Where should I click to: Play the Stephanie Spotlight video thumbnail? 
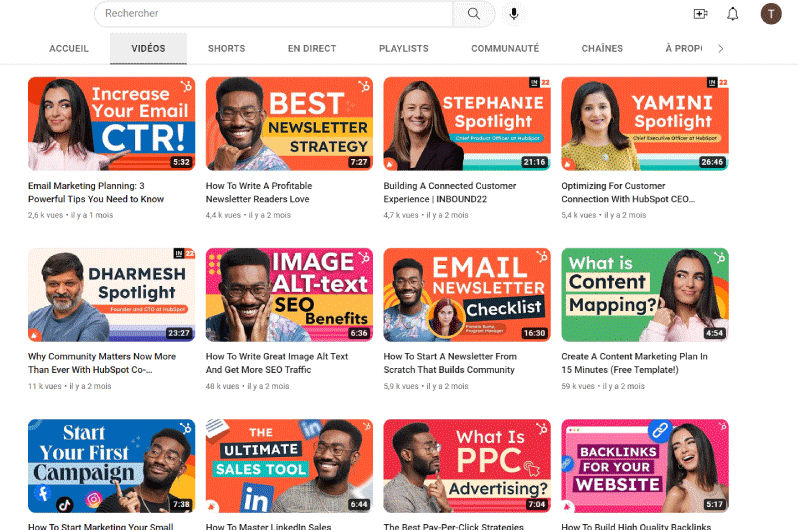pos(467,123)
